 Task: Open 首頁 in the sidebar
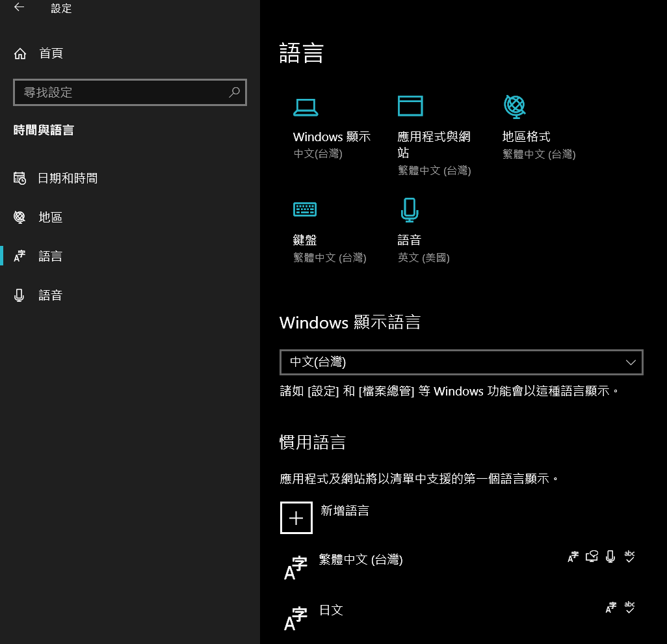click(x=51, y=53)
